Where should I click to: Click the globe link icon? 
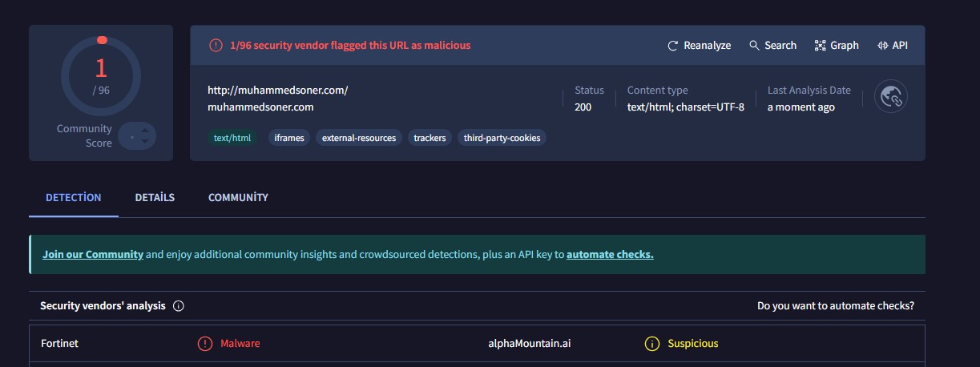pyautogui.click(x=891, y=97)
